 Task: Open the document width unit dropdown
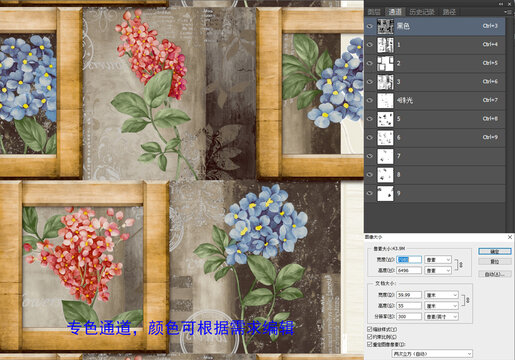click(441, 295)
